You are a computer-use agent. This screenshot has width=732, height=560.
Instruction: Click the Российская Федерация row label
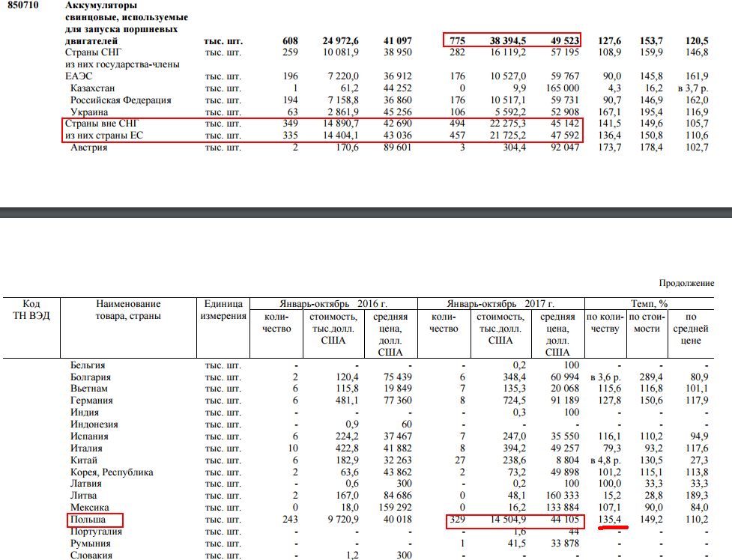click(x=121, y=100)
